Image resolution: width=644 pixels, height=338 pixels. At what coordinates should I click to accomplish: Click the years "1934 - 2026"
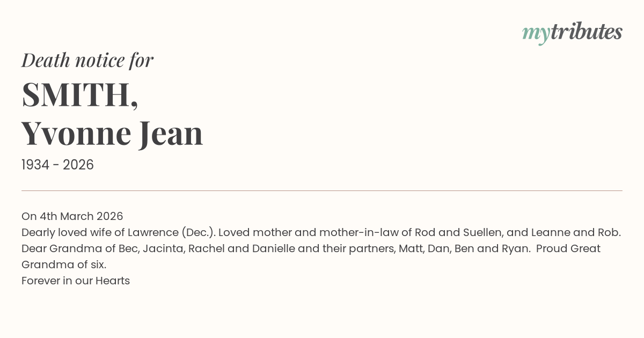[57, 165]
